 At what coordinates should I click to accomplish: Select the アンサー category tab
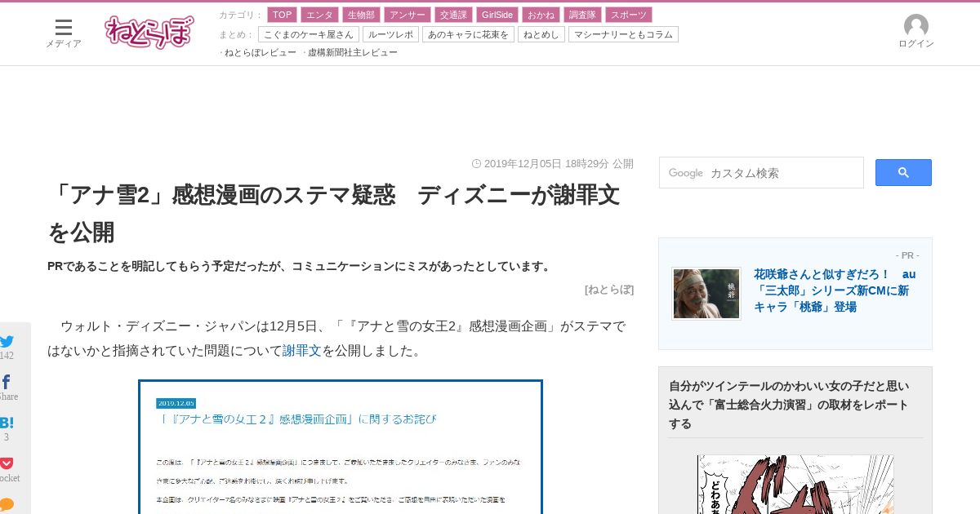click(x=408, y=15)
